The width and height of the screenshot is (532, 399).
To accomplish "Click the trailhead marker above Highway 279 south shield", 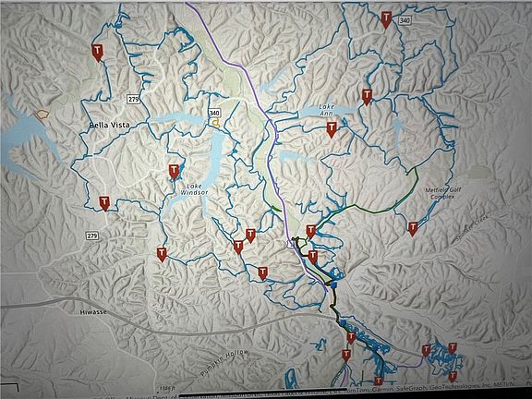I will click(x=104, y=203).
